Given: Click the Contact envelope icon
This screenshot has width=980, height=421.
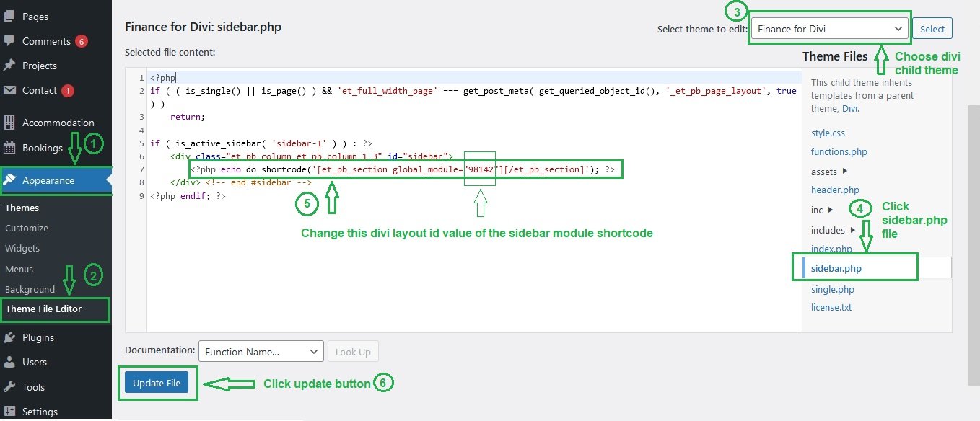Looking at the screenshot, I should click(9, 90).
